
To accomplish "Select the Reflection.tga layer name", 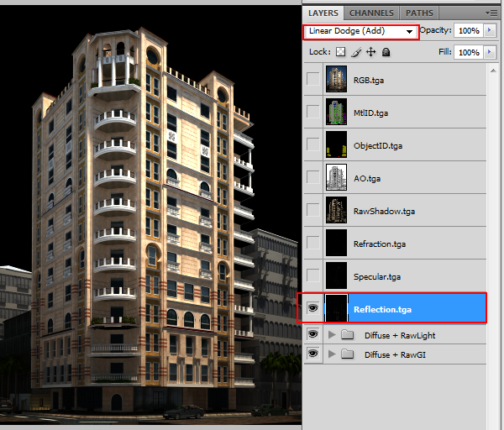I will coord(382,310).
